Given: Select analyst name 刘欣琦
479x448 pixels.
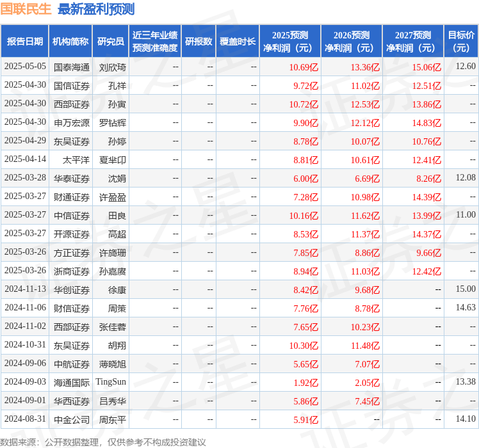Looking at the screenshot, I should (113, 67).
